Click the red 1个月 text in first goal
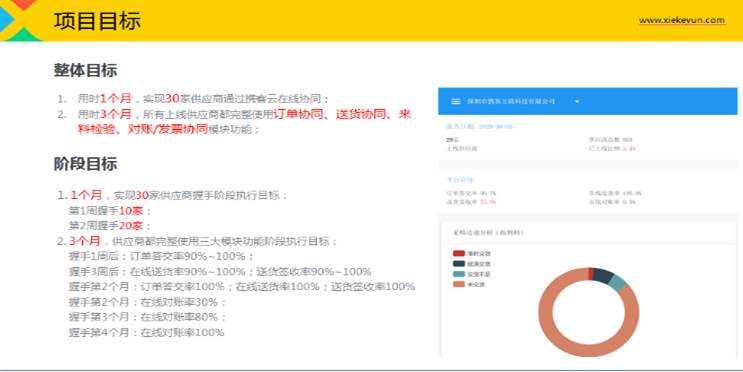 [x=116, y=99]
